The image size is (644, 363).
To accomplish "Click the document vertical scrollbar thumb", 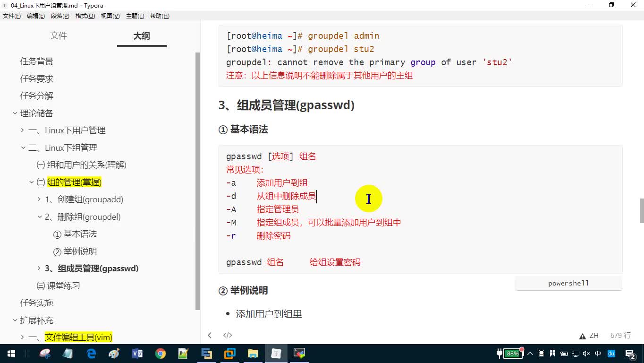I will point(642,211).
